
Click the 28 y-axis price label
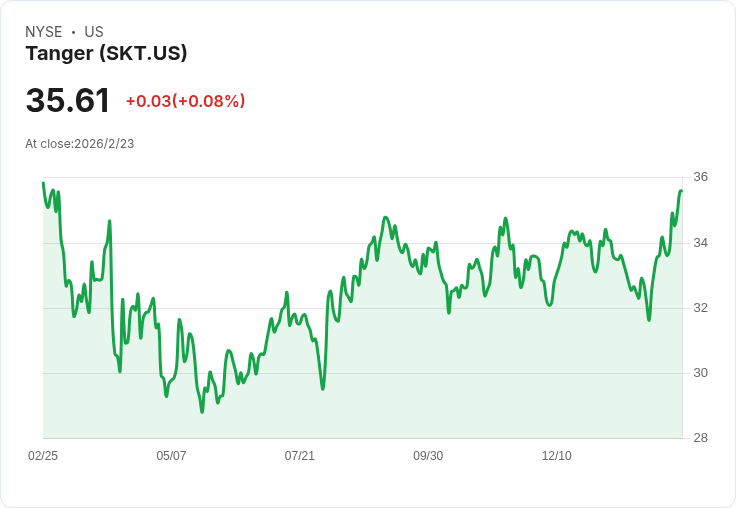(700, 438)
